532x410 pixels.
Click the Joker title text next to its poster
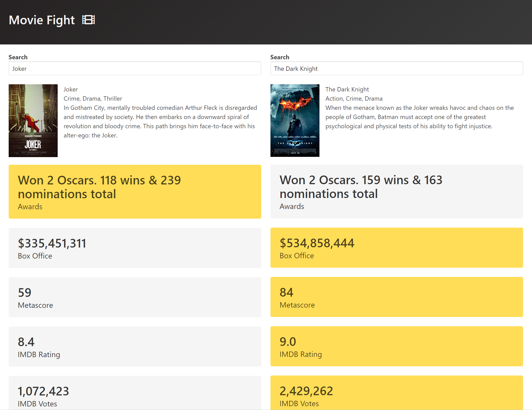(x=71, y=89)
